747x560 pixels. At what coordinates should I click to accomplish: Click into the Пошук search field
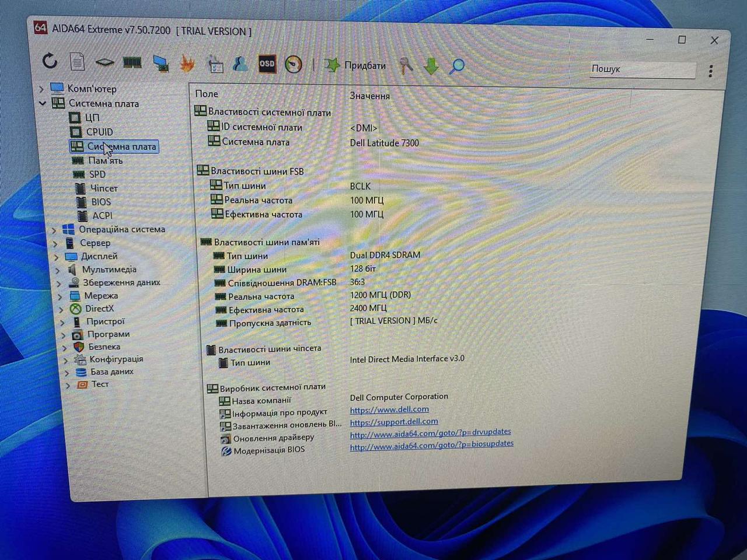643,69
